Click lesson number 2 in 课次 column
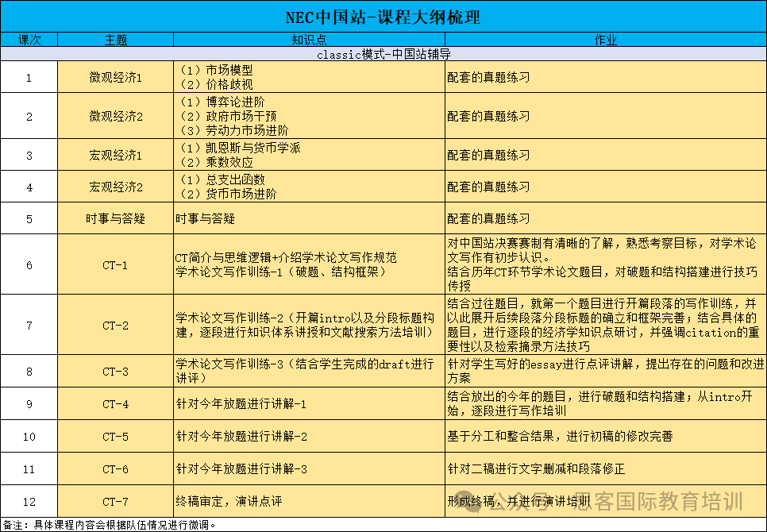The height and width of the screenshot is (532, 767). 29,117
